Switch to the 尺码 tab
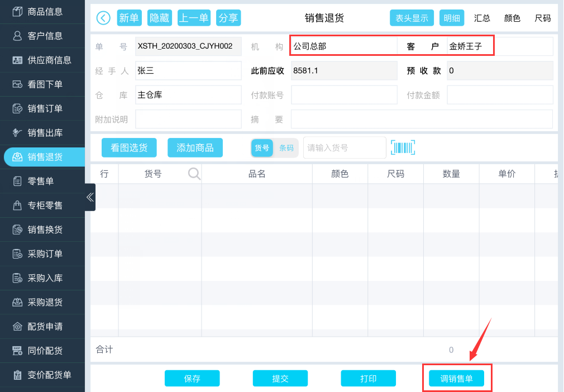Screen dimensions: 564x392 pyautogui.click(x=542, y=18)
